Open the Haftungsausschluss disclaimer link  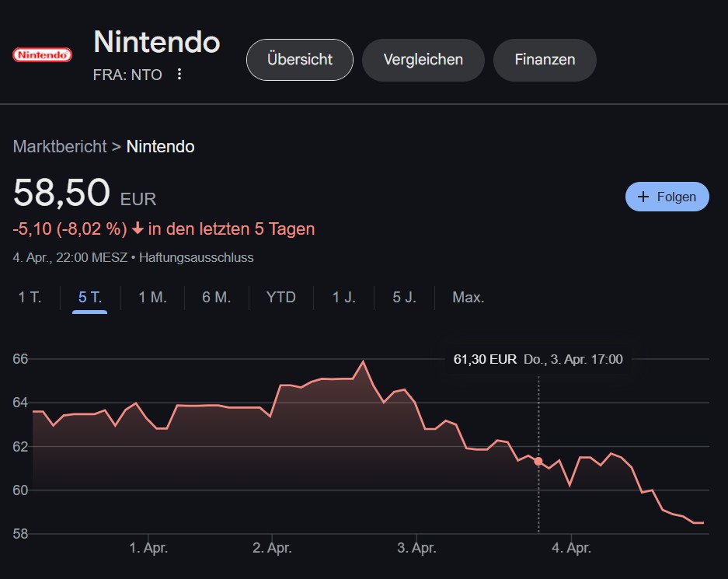pos(197,258)
